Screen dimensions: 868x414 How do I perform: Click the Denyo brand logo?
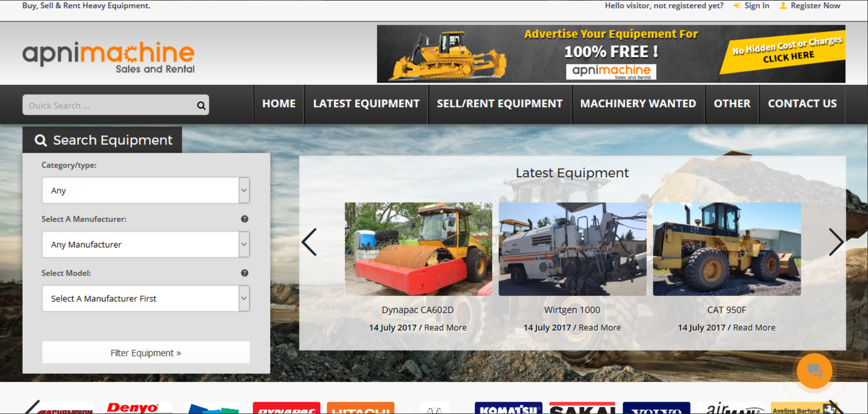tap(133, 408)
